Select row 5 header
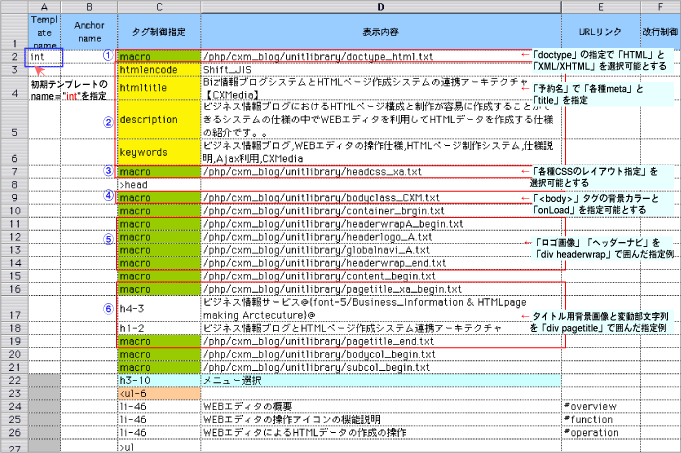The image size is (681, 453). tap(14, 119)
